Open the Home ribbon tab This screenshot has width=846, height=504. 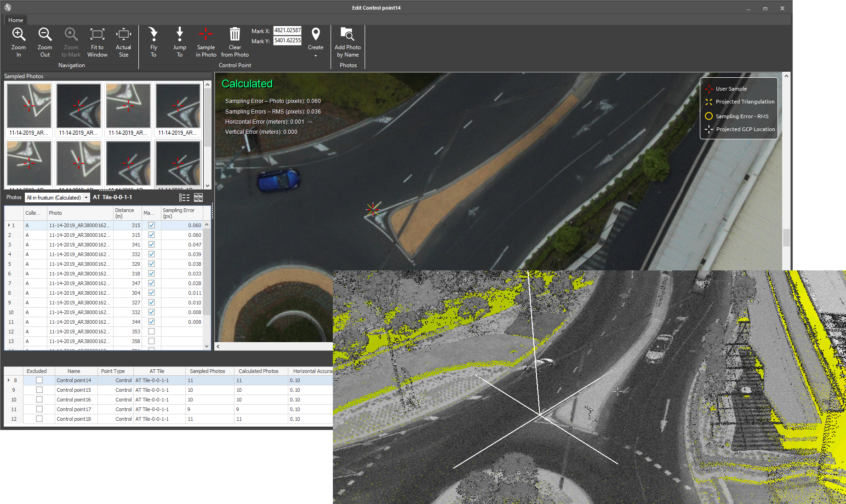tap(16, 20)
